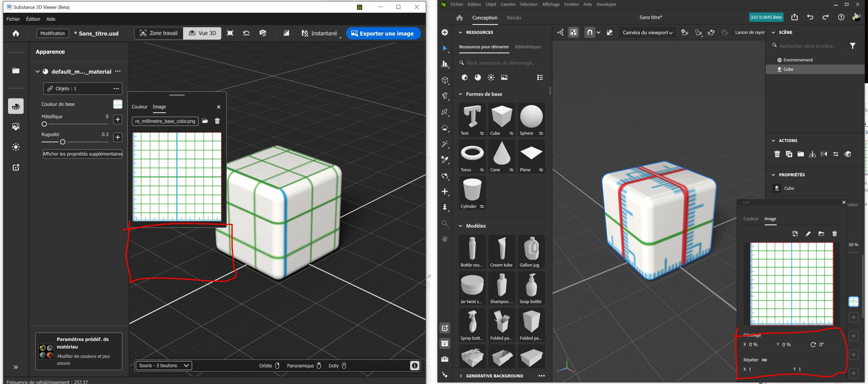Click the trash icon beside re_millimetre_base_color.png
The image size is (868, 384).
(x=217, y=121)
